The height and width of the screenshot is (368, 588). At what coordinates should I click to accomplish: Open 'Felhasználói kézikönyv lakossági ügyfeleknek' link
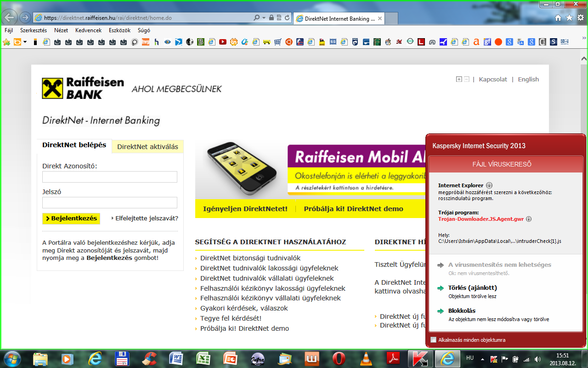pos(273,288)
